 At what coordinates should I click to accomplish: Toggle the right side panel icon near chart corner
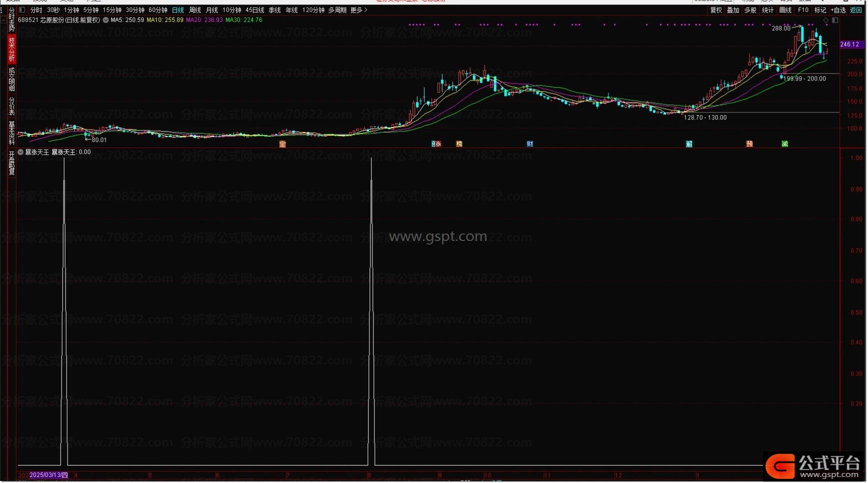click(x=835, y=20)
